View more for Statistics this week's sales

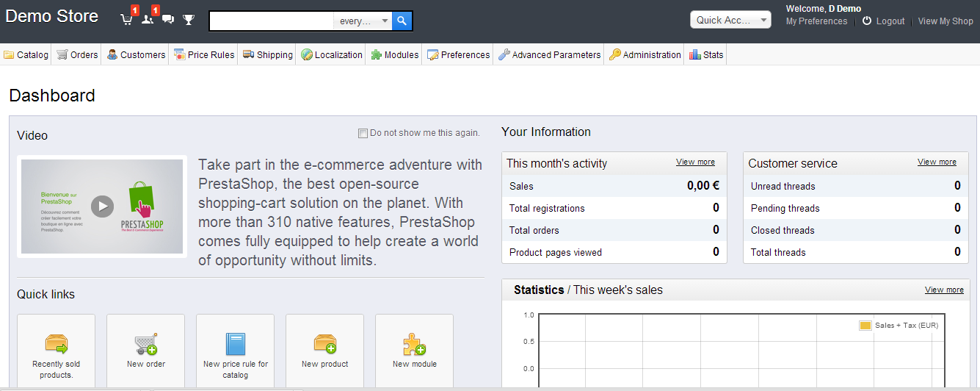pyautogui.click(x=944, y=290)
